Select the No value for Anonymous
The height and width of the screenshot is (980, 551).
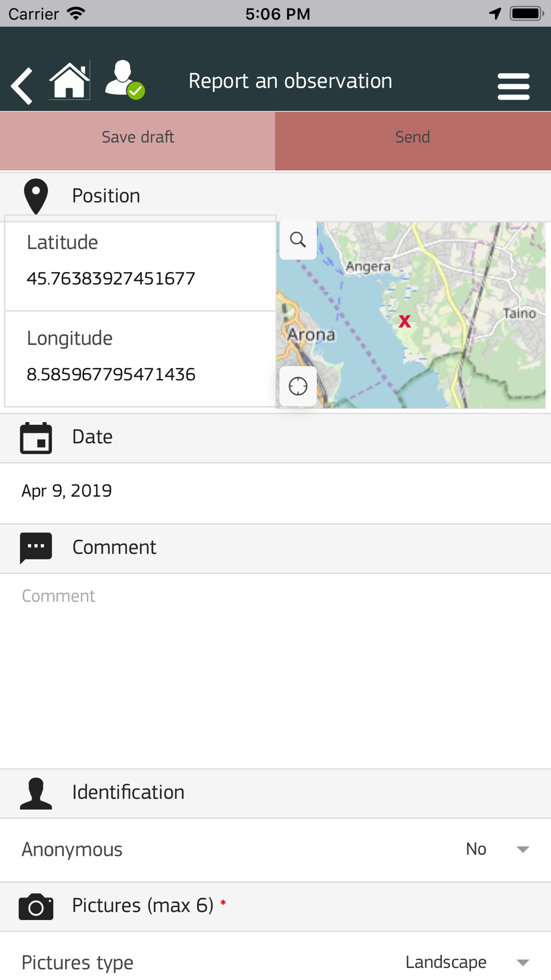(476, 849)
